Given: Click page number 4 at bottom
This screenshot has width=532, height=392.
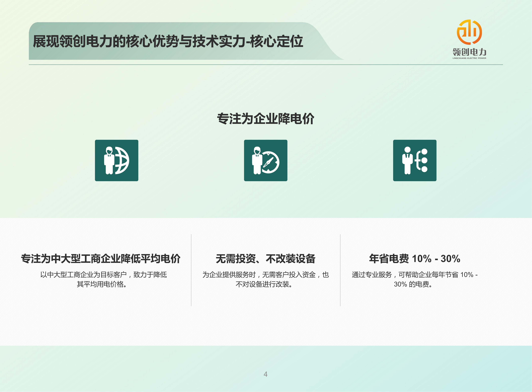Looking at the screenshot, I should (266, 374).
